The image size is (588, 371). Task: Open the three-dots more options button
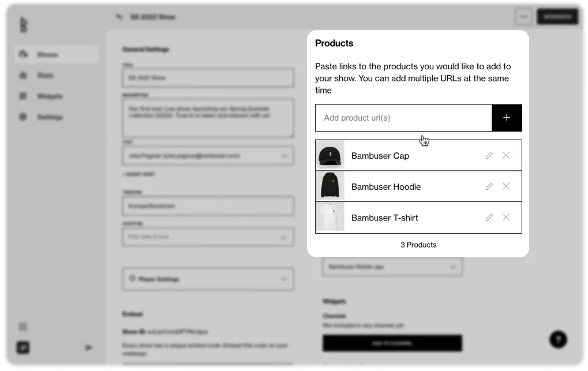coord(523,17)
